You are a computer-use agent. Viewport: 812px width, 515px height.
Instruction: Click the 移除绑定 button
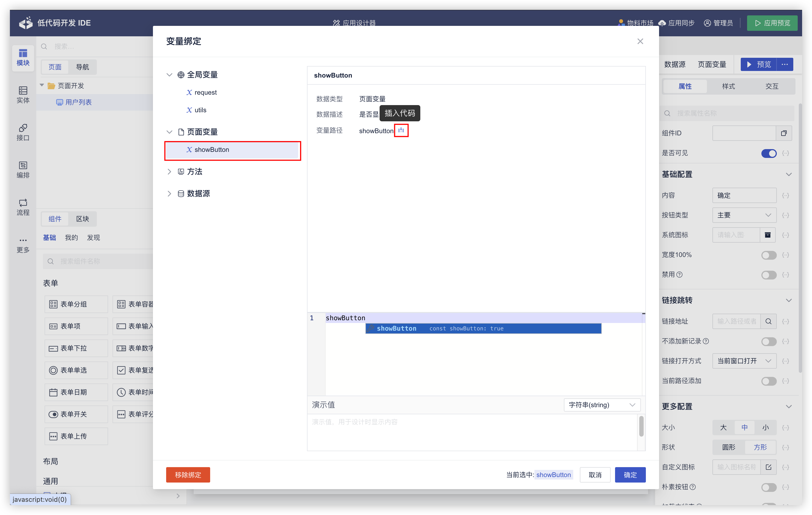pyautogui.click(x=188, y=475)
